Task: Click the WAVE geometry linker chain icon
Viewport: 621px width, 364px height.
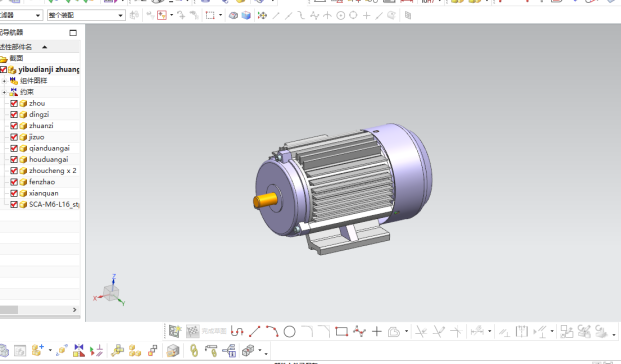Action: pyautogui.click(x=194, y=351)
